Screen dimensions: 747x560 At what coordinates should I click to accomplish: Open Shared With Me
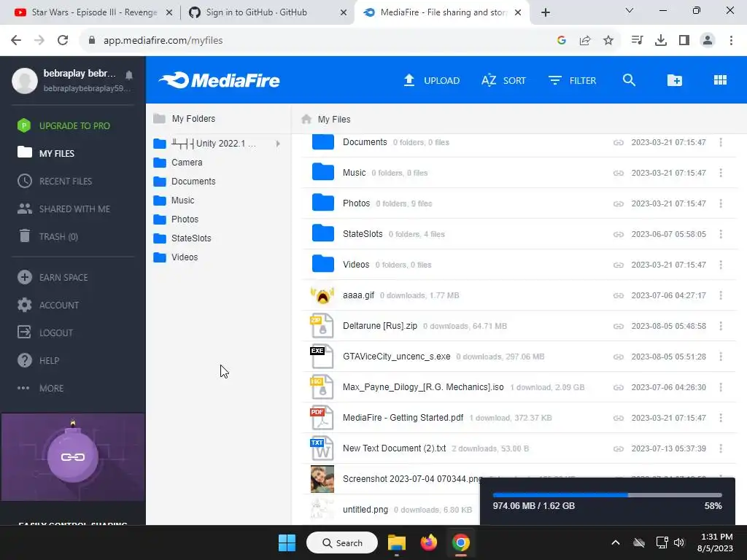63,209
